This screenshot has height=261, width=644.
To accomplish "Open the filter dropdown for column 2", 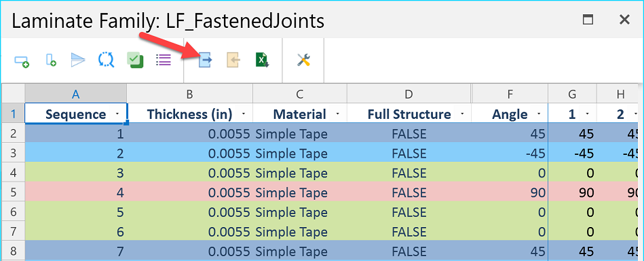I will click(635, 114).
